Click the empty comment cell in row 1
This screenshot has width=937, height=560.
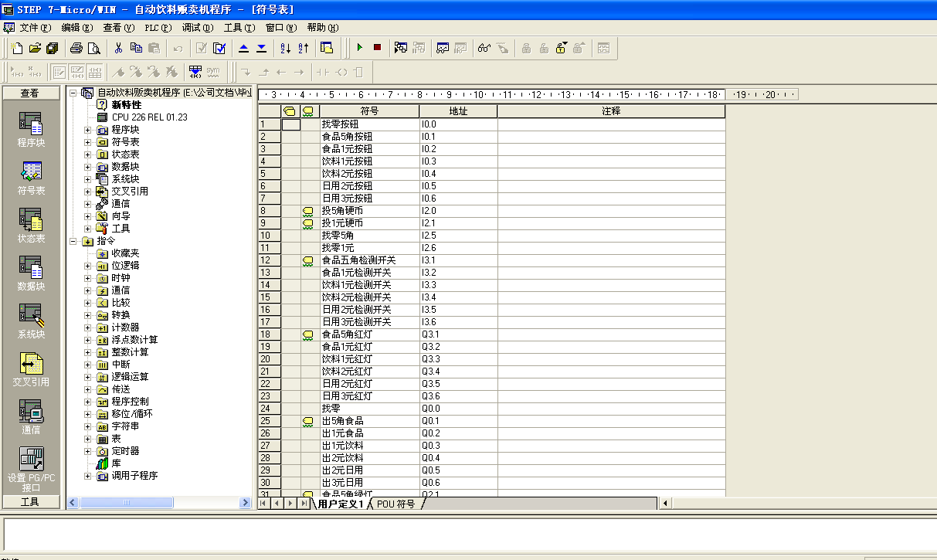click(x=611, y=124)
